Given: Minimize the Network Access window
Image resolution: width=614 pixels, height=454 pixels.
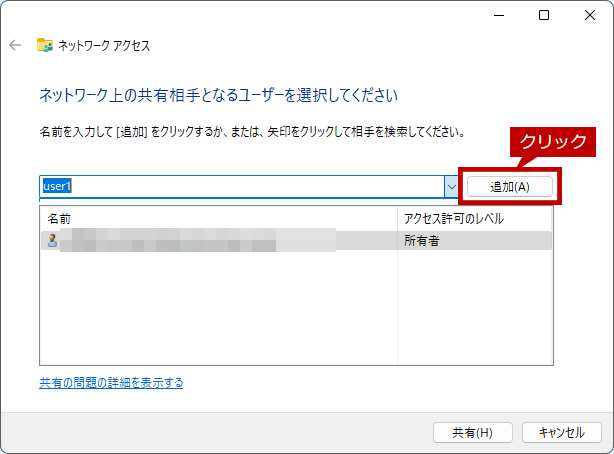Looking at the screenshot, I should 499,15.
